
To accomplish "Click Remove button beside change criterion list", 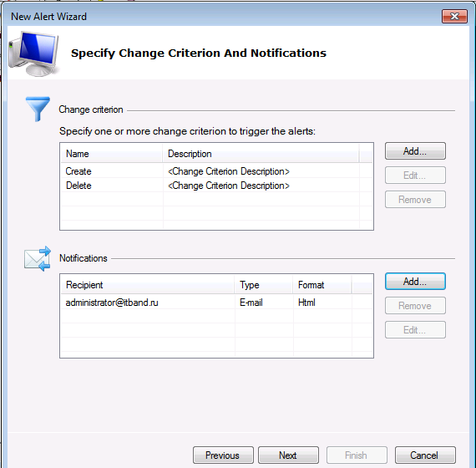I will (415, 200).
